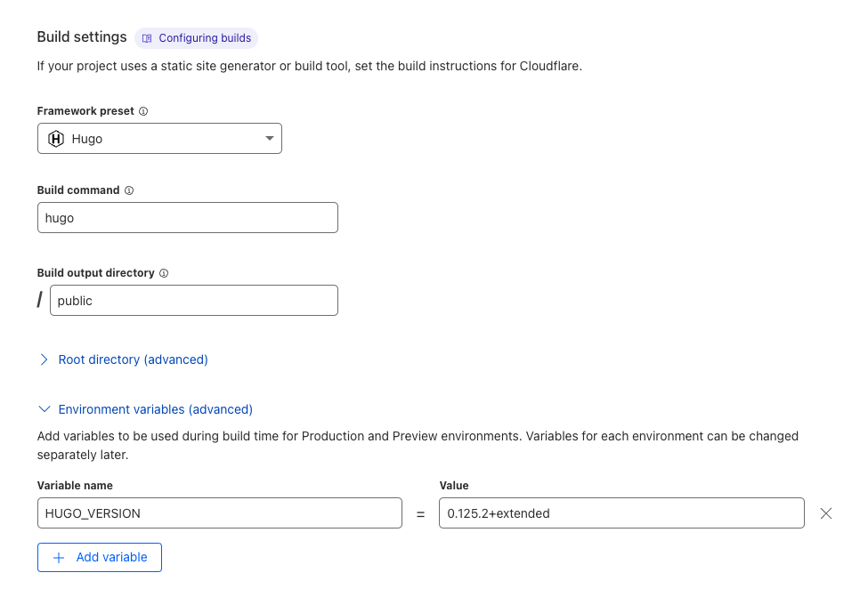Click the info icon beside Build output directory
Viewport: 868px width, 589px height.
coord(164,274)
